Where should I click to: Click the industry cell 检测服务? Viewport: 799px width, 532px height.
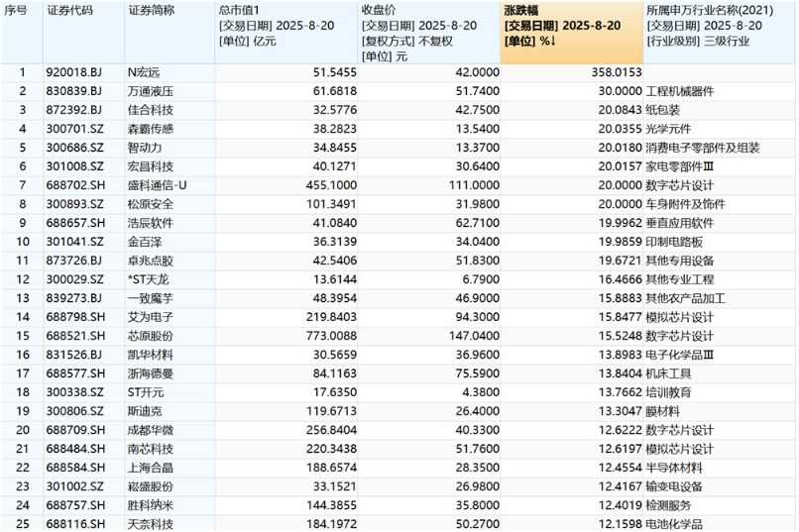[x=668, y=505]
